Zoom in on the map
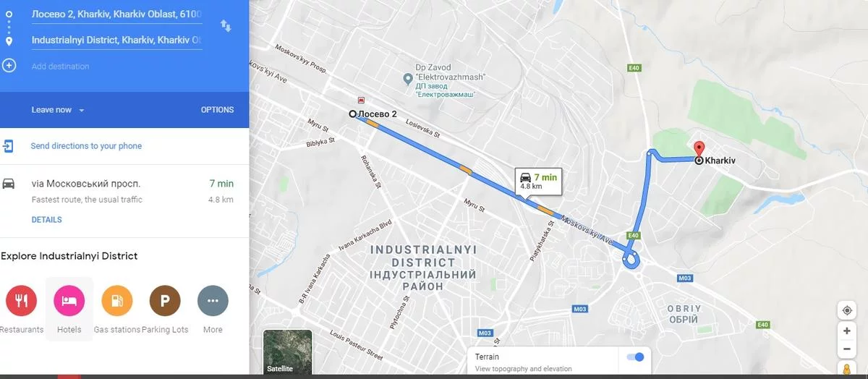This screenshot has height=379, width=868. pos(846,331)
